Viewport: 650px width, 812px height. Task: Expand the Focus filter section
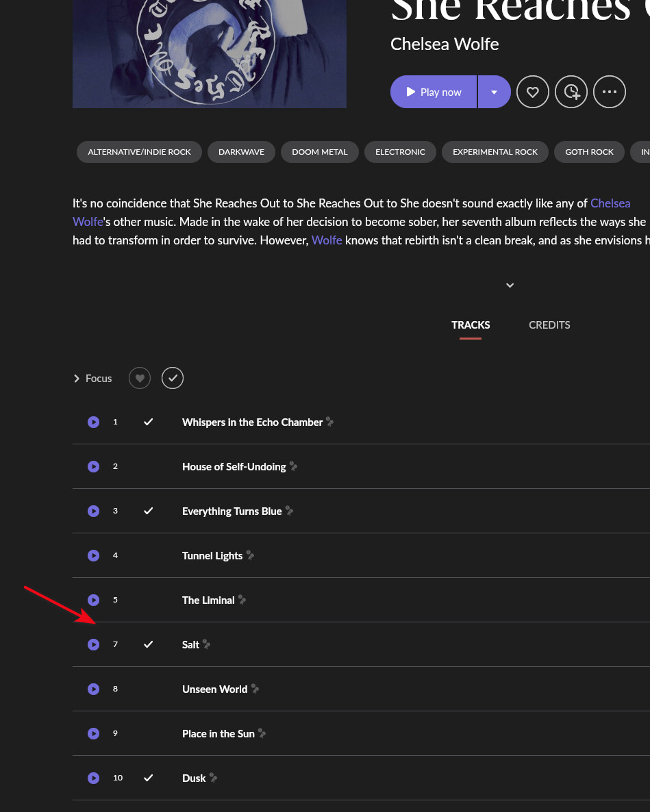coord(92,379)
